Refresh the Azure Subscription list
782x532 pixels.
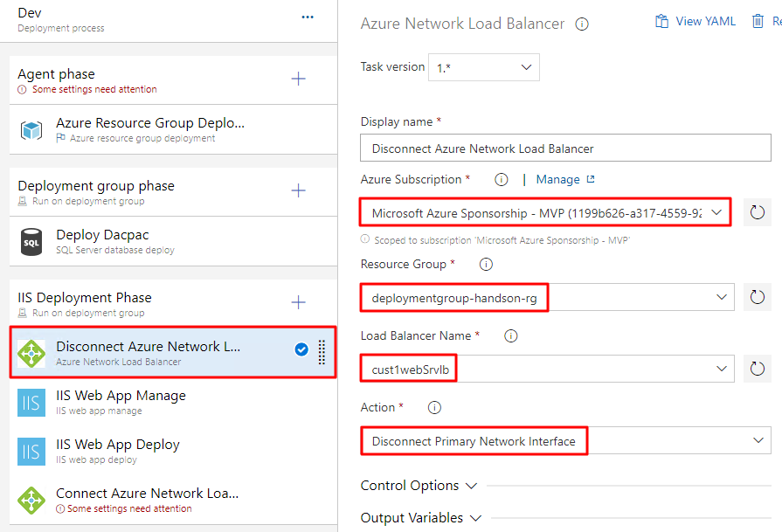coord(757,212)
